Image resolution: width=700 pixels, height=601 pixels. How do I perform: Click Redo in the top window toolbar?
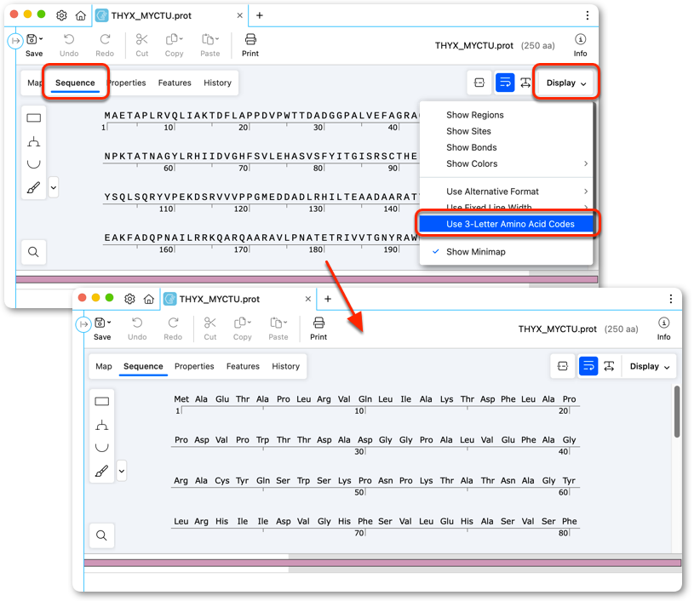pyautogui.click(x=105, y=45)
